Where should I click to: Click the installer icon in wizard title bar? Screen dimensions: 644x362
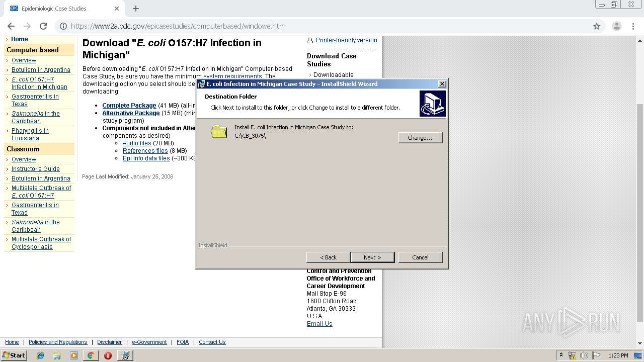pos(201,84)
